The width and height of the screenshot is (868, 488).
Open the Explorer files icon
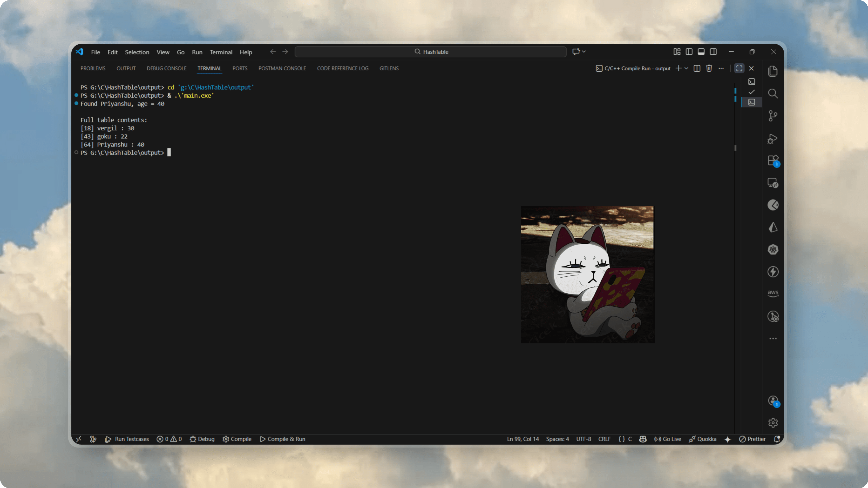click(x=773, y=71)
